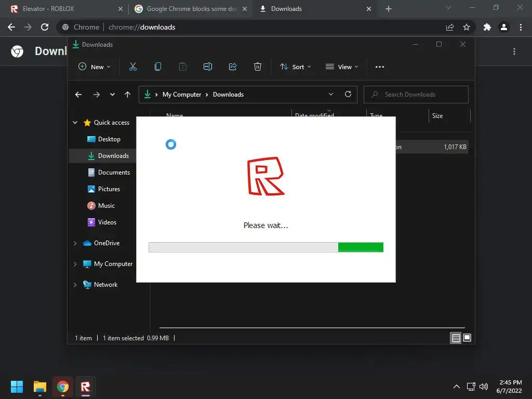532x399 pixels.
Task: Click the Rename icon in Explorer toolbar
Action: tap(208, 66)
